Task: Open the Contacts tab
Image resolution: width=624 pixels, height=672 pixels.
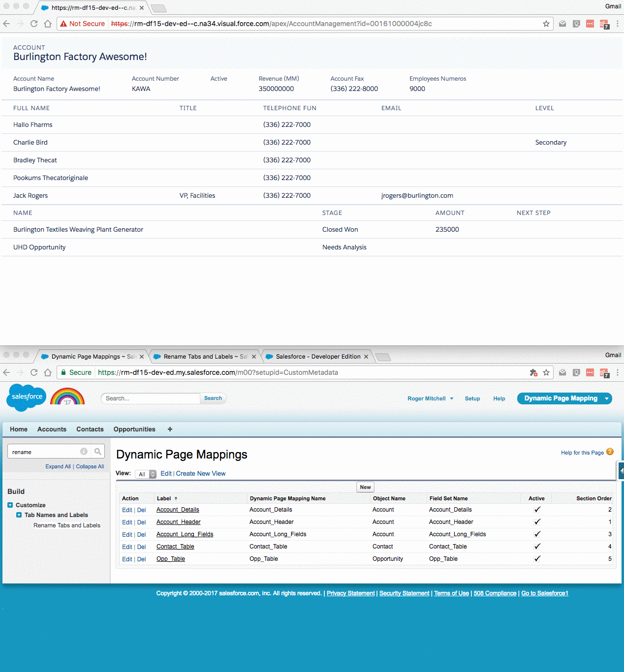Action: click(90, 429)
